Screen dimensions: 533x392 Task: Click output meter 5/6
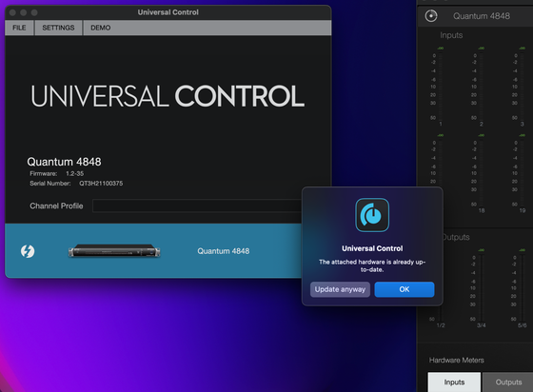[x=523, y=288]
